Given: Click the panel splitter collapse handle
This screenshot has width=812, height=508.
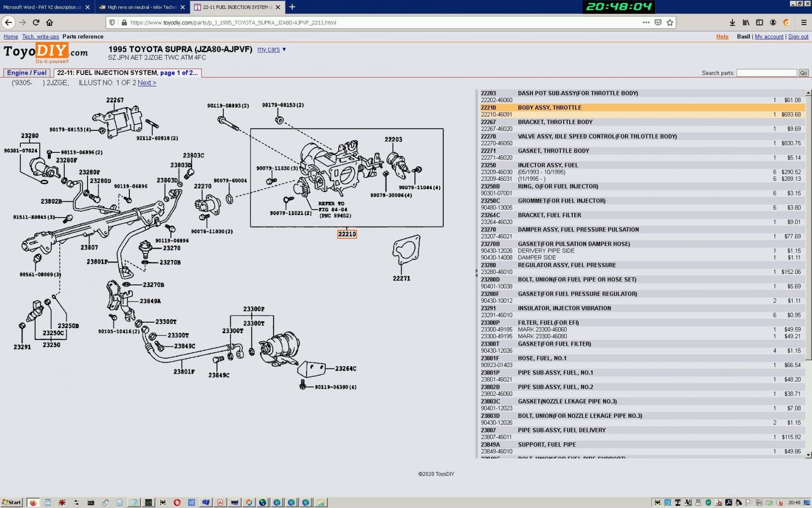Looking at the screenshot, I should click(x=476, y=273).
